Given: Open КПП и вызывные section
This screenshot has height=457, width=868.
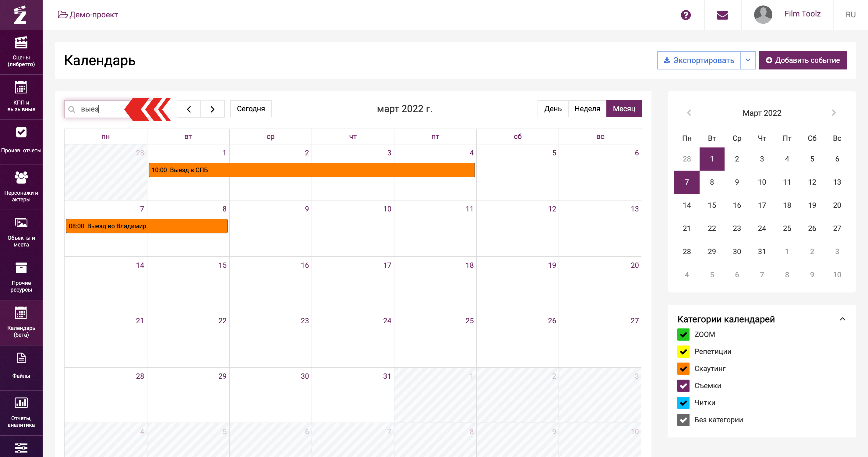Looking at the screenshot, I should point(21,97).
